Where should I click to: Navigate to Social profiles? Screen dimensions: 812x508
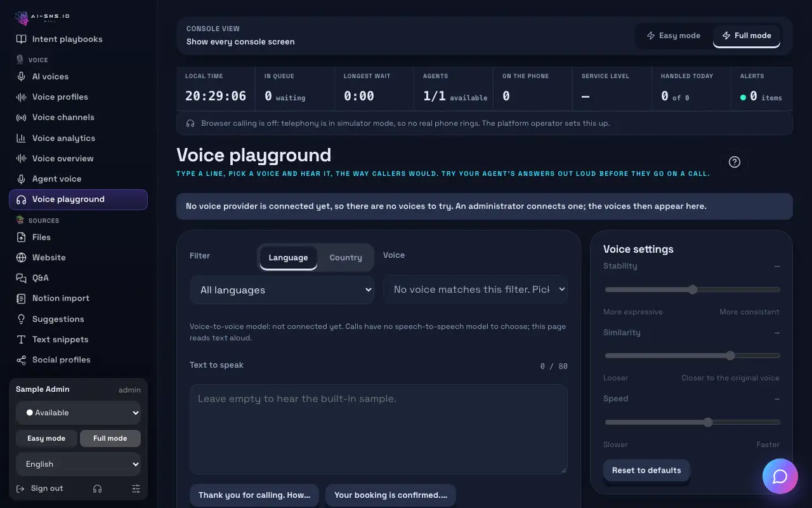click(78, 360)
